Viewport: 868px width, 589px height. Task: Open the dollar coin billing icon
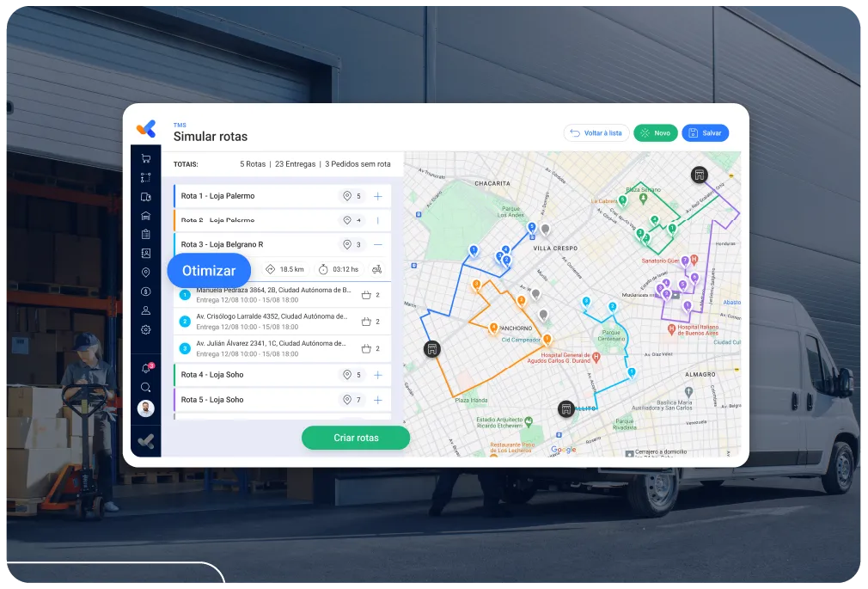[145, 291]
